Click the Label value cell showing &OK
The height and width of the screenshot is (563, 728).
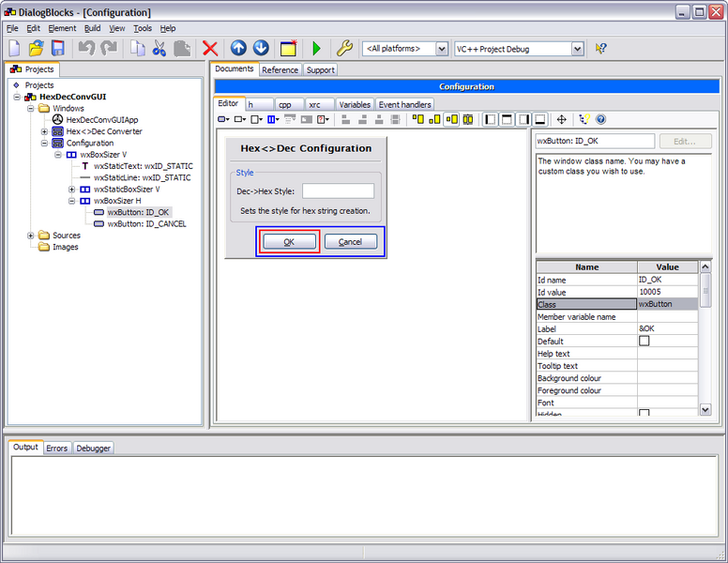point(667,328)
